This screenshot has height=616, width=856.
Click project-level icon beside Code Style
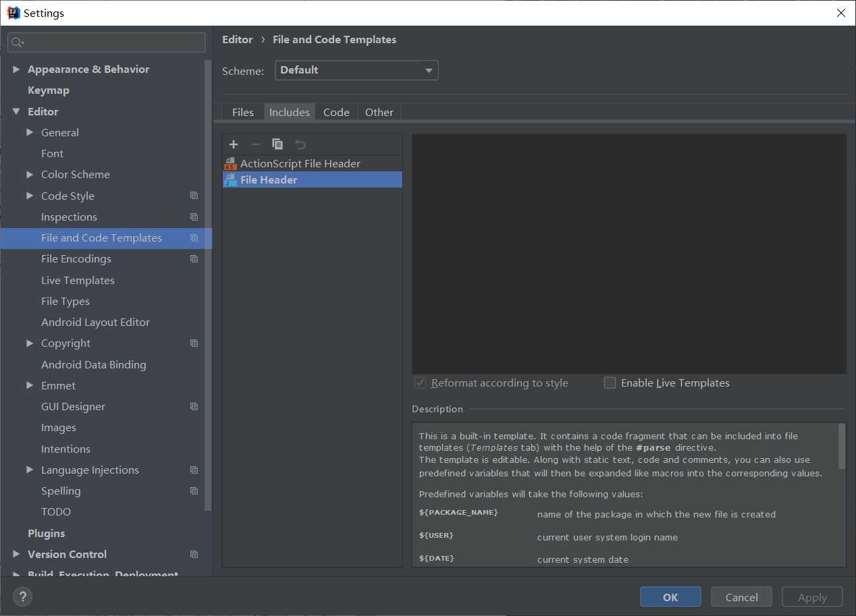pos(194,196)
